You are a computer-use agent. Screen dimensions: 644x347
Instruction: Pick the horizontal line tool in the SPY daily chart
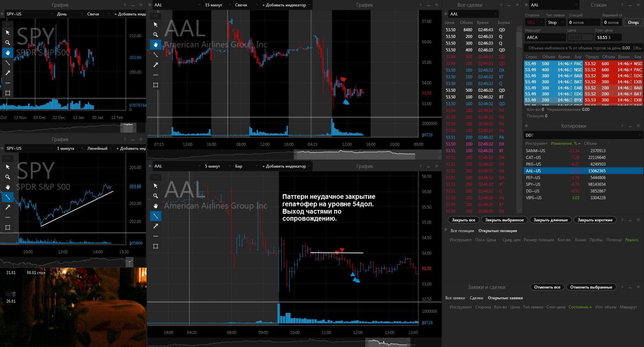click(8, 83)
